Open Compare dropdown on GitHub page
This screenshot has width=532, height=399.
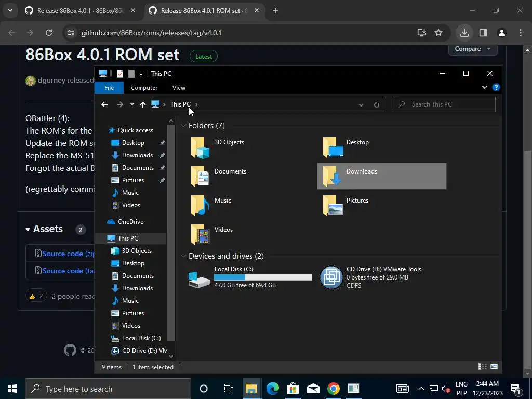tap(473, 49)
